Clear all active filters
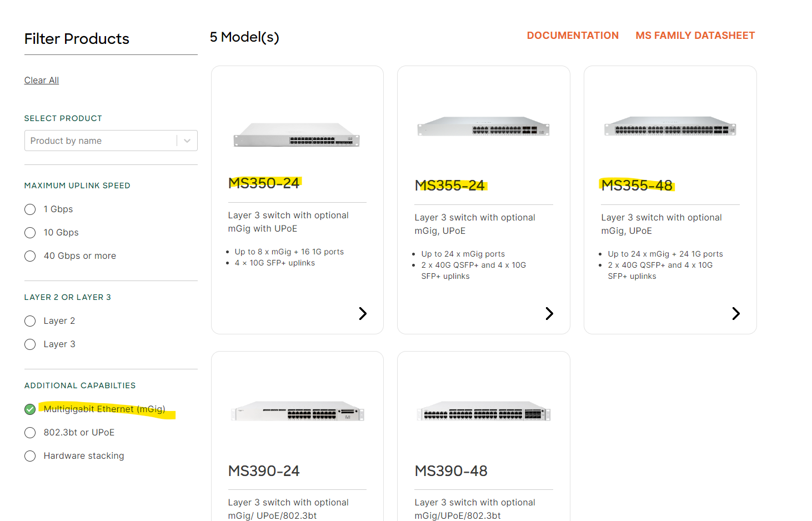Image resolution: width=812 pixels, height=521 pixels. pyautogui.click(x=41, y=80)
